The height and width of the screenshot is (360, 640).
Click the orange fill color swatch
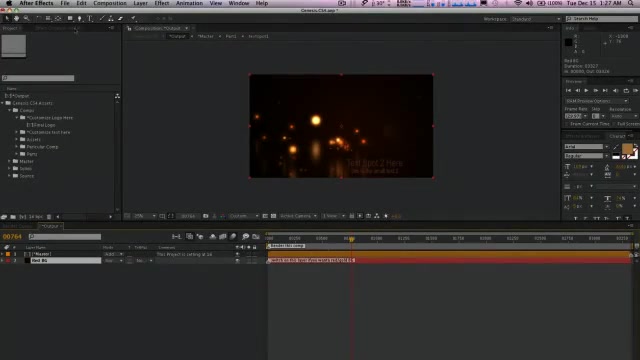tap(627, 149)
